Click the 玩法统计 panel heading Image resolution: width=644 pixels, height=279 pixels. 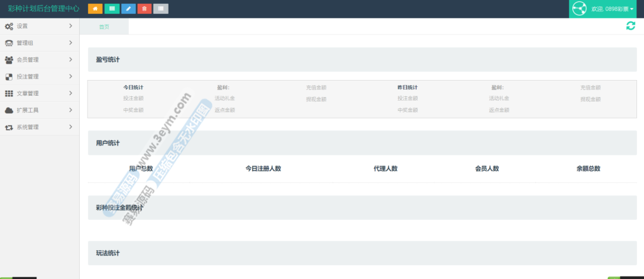[x=108, y=253]
